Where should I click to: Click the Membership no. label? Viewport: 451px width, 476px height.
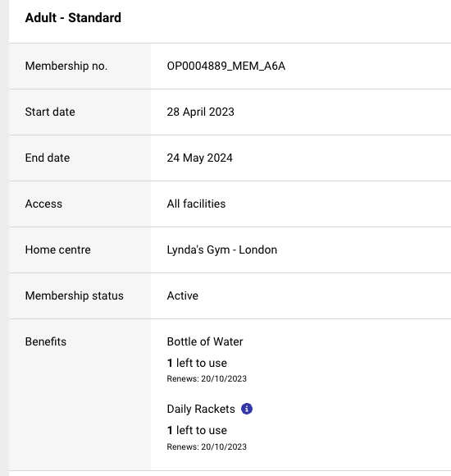66,66
